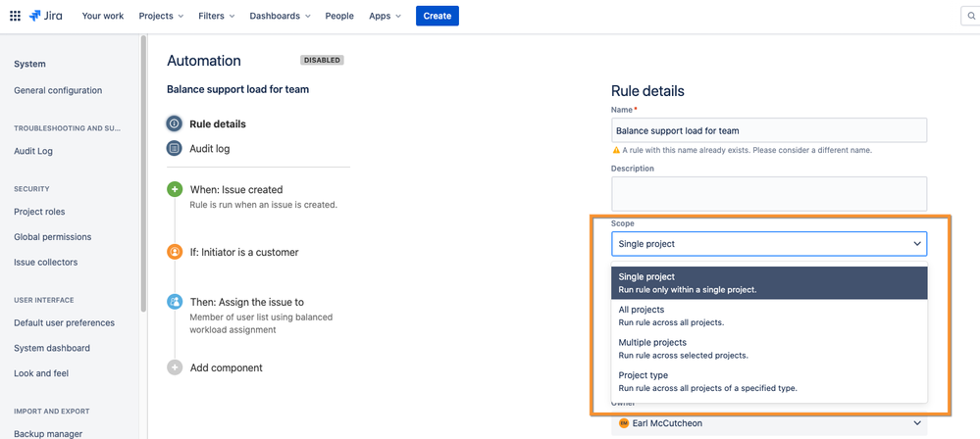Screen dimensions: 980x439
Task: Open the Projects dropdown menu
Action: [x=161, y=17]
